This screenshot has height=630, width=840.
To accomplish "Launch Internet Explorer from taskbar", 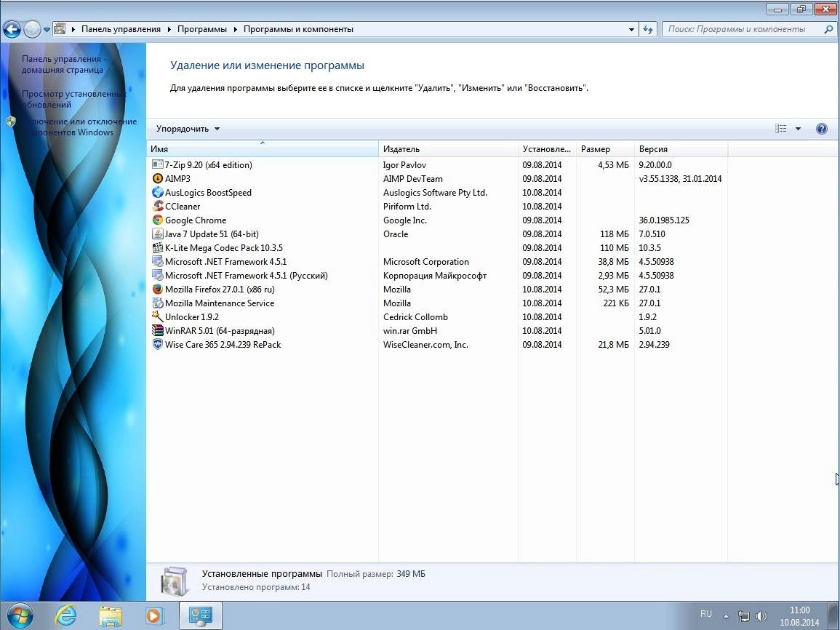I will point(66,615).
